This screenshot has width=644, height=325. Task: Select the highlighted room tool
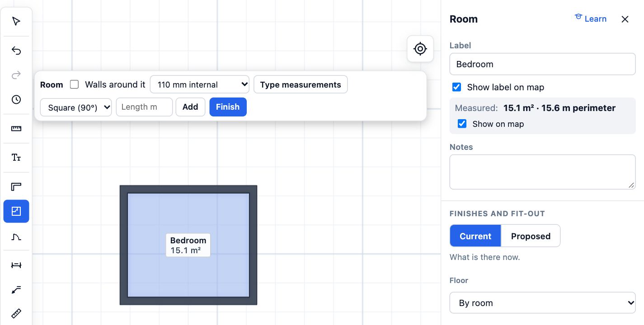16,211
